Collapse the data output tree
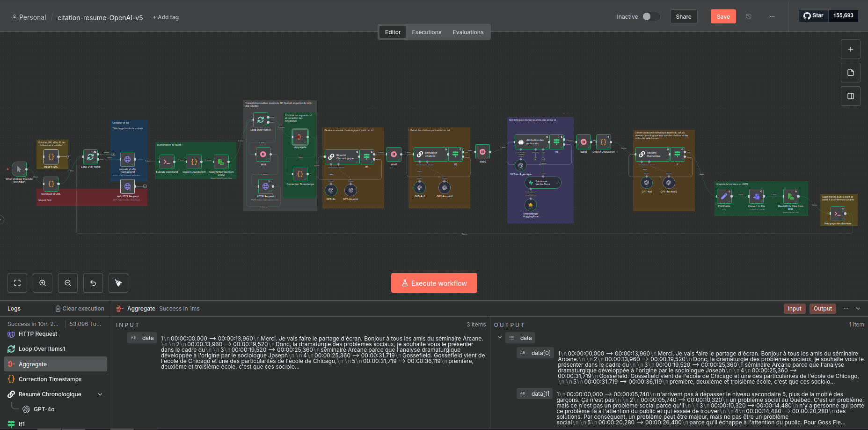This screenshot has width=868, height=430. [x=500, y=338]
